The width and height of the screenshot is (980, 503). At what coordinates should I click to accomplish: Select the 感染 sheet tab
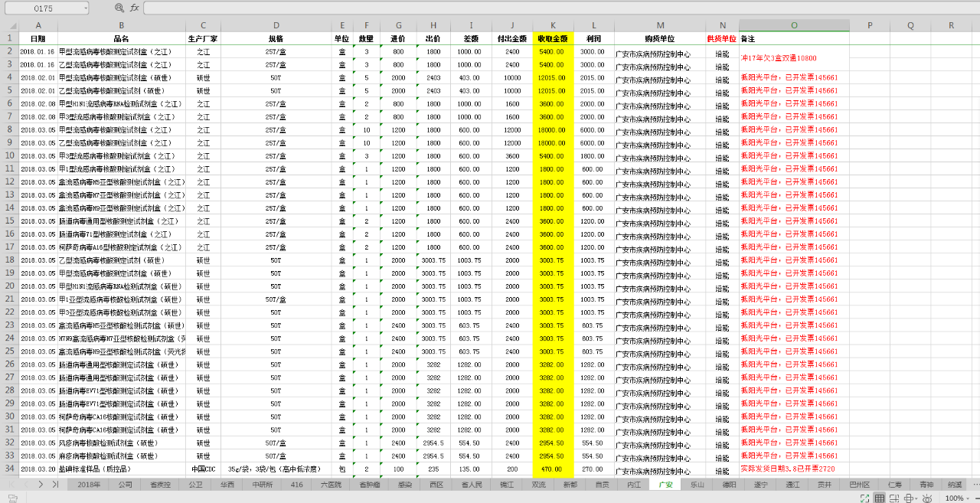click(x=403, y=485)
